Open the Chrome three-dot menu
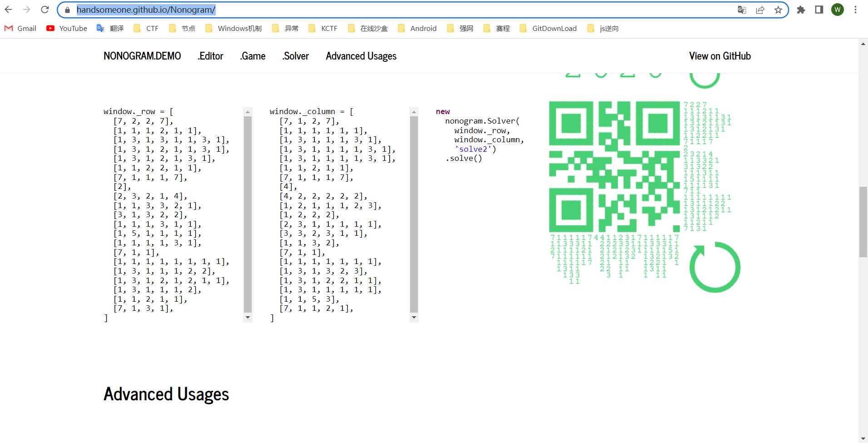The image size is (868, 443). click(x=855, y=10)
